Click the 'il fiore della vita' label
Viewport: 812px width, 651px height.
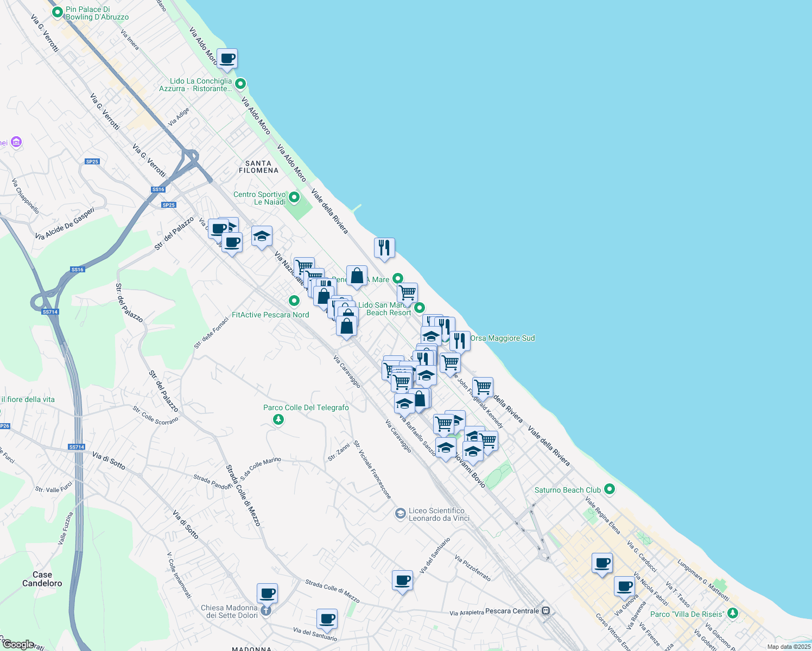28,399
